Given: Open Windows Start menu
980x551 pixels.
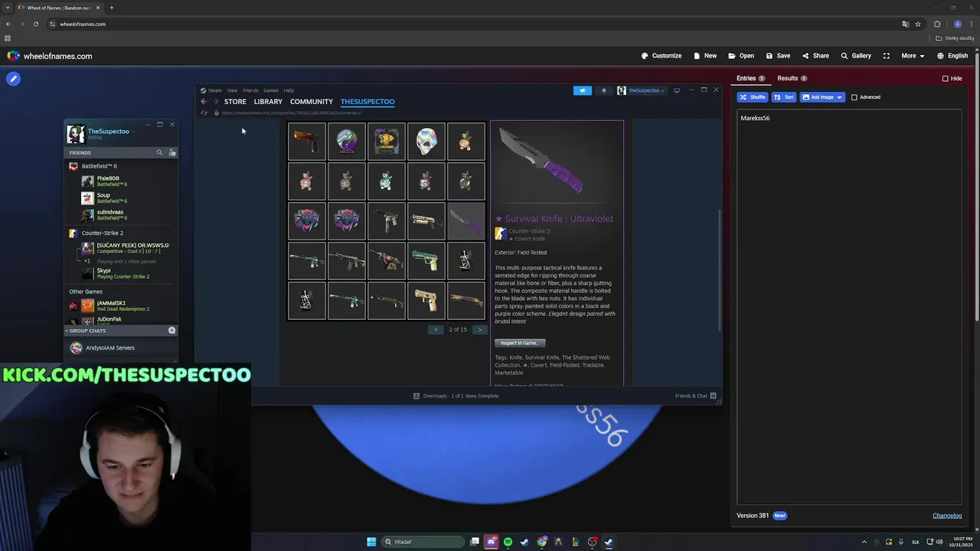Looking at the screenshot, I should point(371,542).
